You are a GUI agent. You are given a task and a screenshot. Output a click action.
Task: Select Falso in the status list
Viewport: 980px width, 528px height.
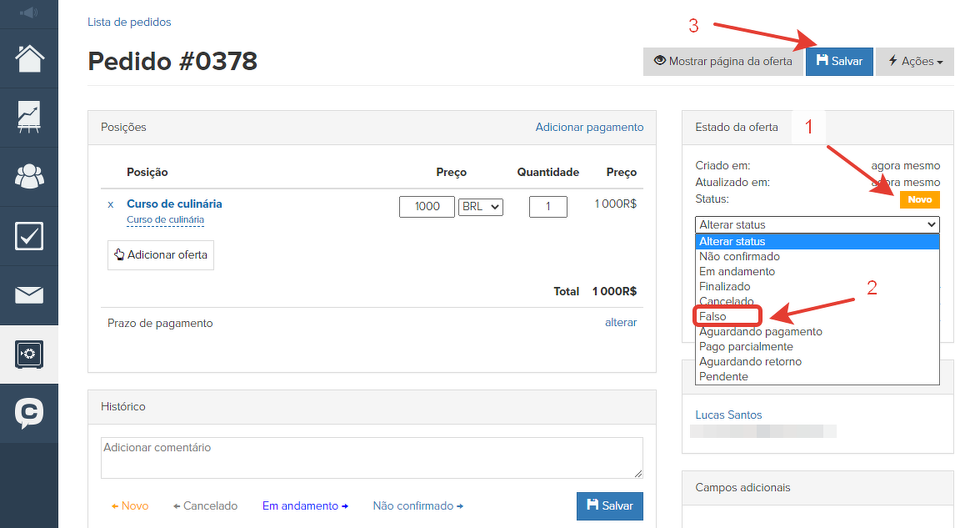click(713, 317)
